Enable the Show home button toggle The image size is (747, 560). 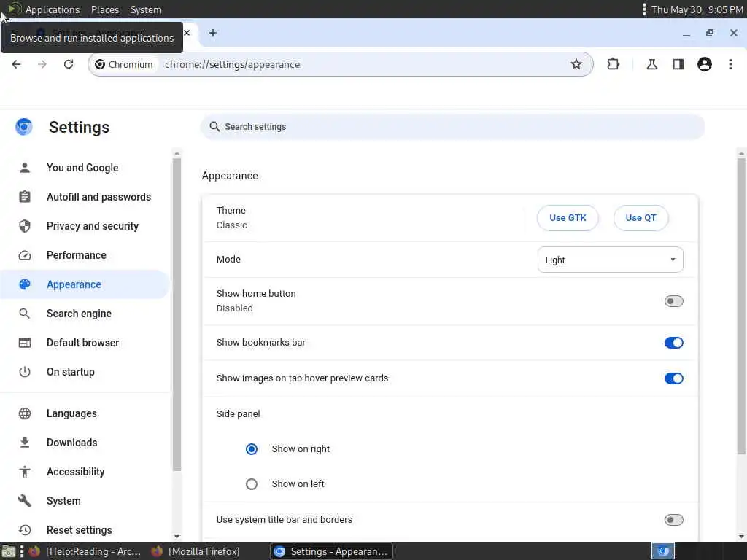(673, 301)
